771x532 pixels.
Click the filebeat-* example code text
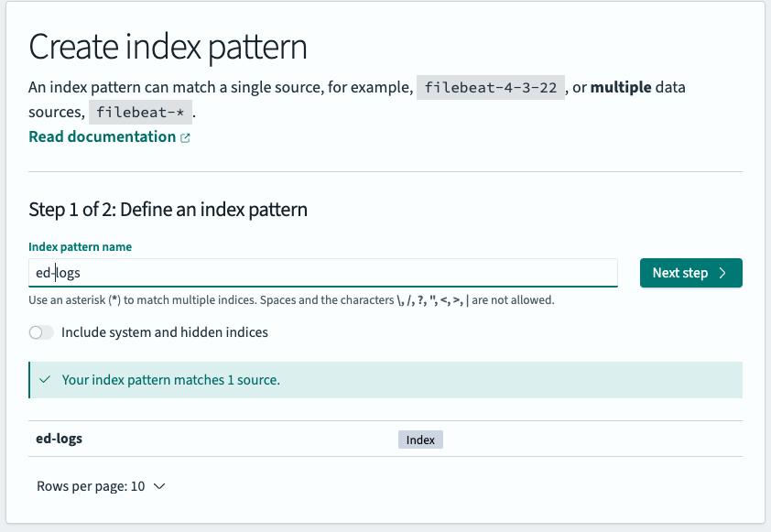[141, 114]
